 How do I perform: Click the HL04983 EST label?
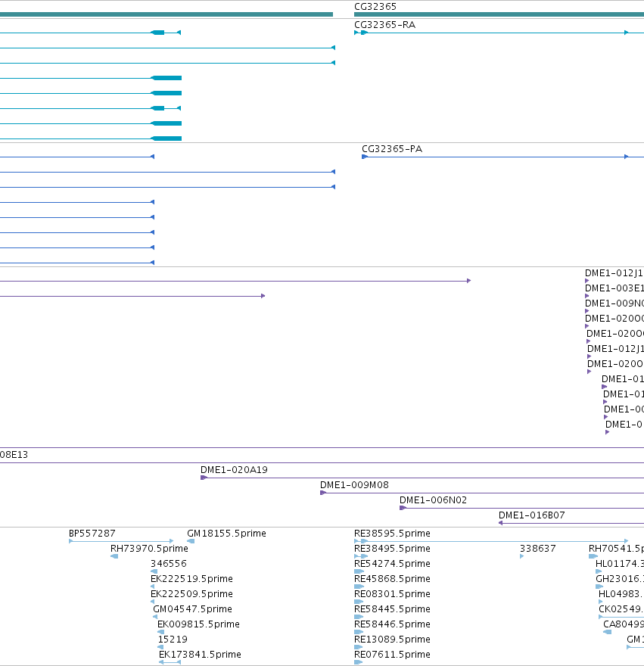621,594
